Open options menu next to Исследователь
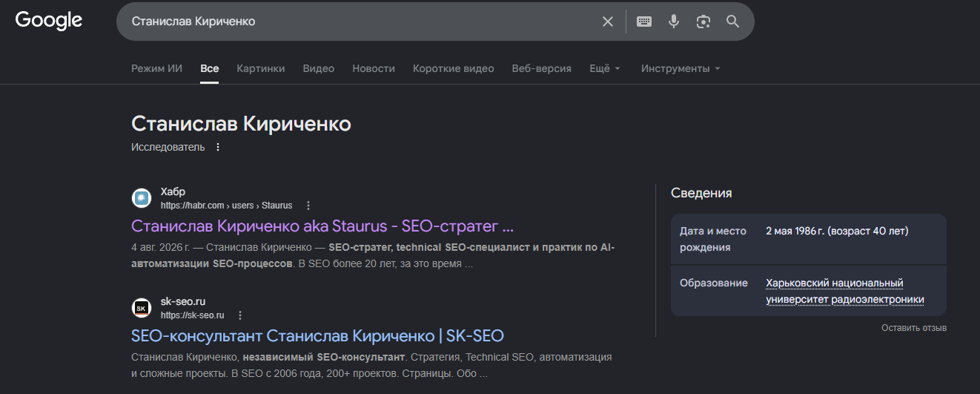 [x=218, y=147]
